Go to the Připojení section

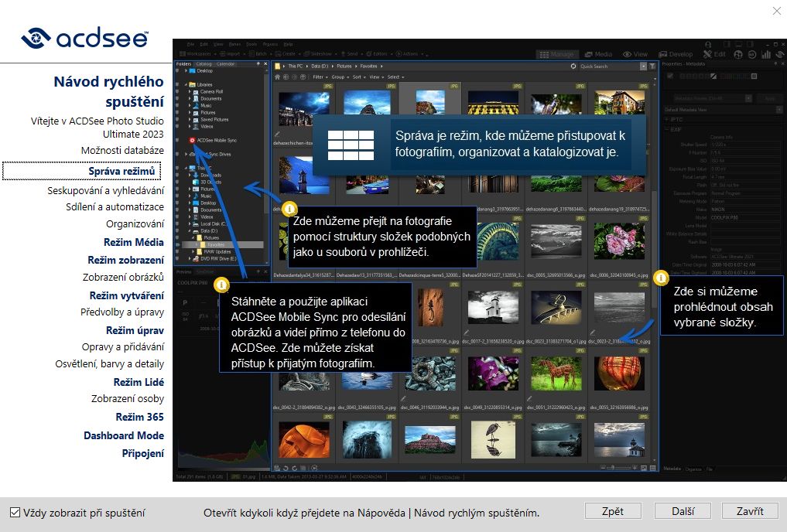143,453
